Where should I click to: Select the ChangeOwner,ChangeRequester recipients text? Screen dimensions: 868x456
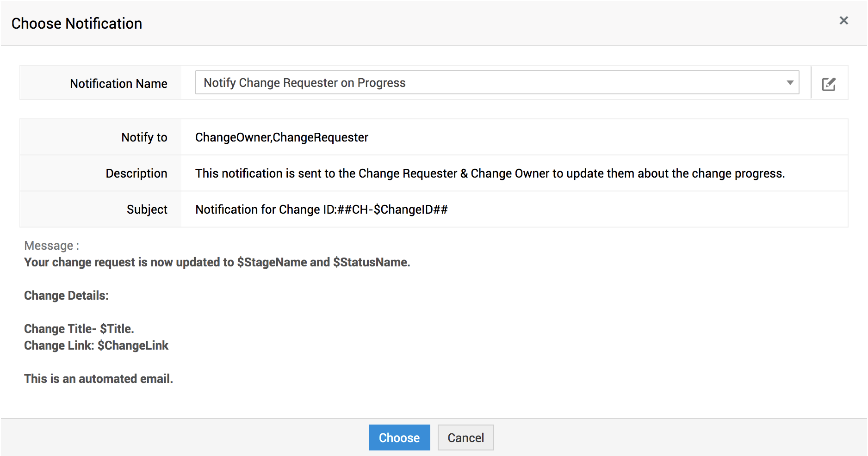(281, 137)
